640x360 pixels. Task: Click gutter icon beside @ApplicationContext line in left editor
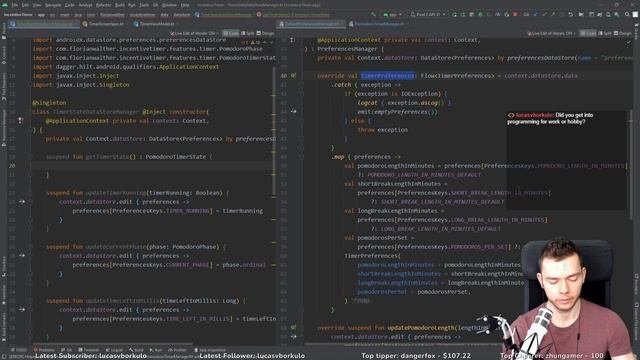[x=21, y=120]
